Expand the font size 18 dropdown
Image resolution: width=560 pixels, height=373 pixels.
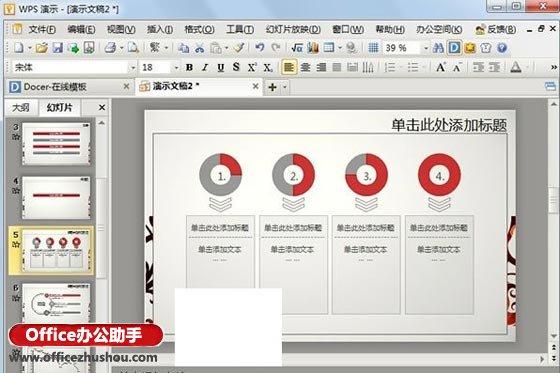coord(176,67)
